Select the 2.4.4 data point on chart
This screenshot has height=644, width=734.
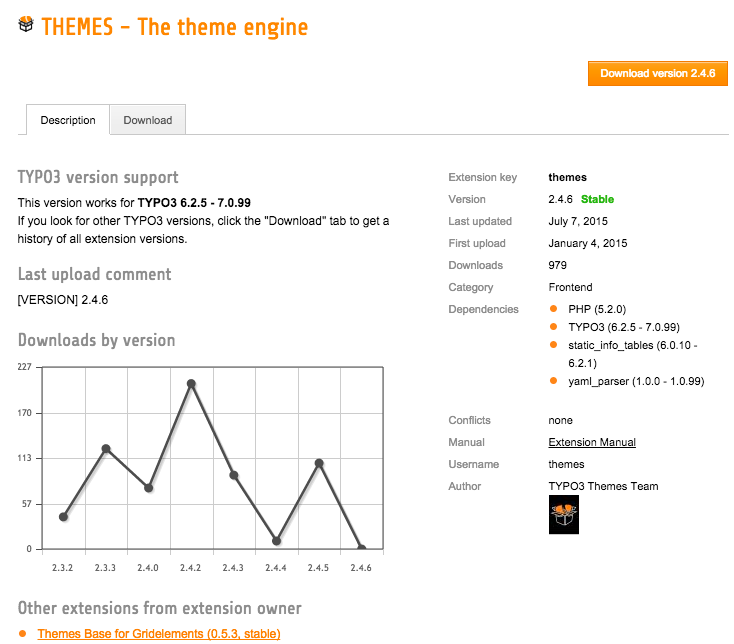[276, 541]
